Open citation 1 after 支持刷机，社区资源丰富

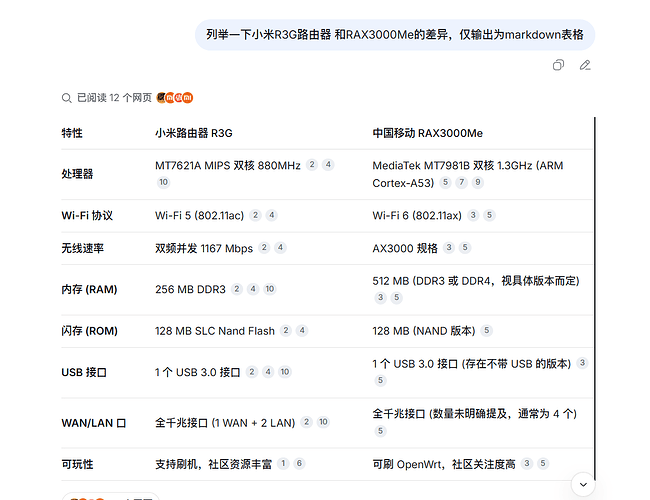(283, 464)
